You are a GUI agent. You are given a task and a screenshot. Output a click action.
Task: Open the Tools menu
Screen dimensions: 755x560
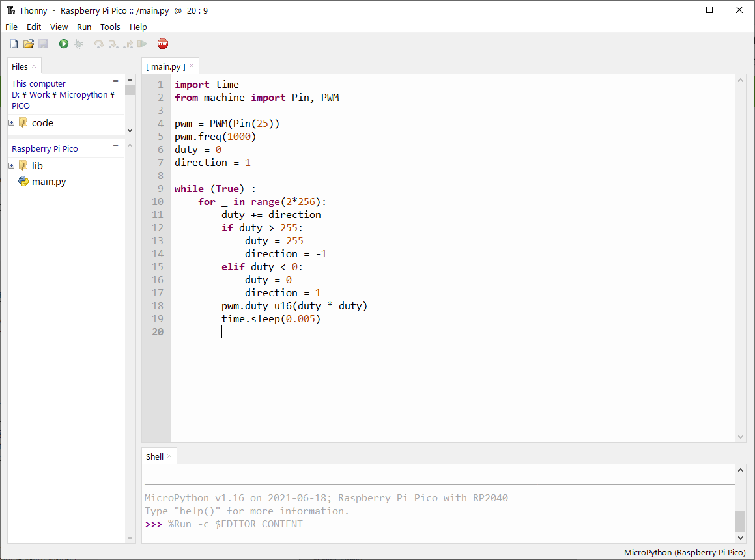pyautogui.click(x=110, y=27)
